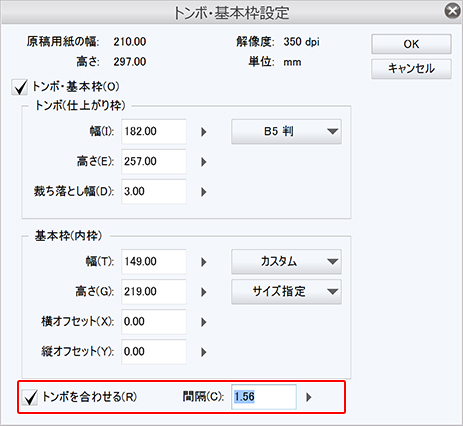
Task: Click the arrow beside 基本枠 高さ(G) field
Action: pyautogui.click(x=204, y=292)
